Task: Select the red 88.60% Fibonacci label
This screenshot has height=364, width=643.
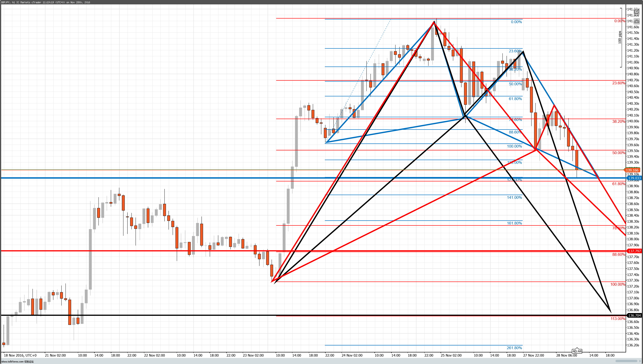Action: click(619, 254)
